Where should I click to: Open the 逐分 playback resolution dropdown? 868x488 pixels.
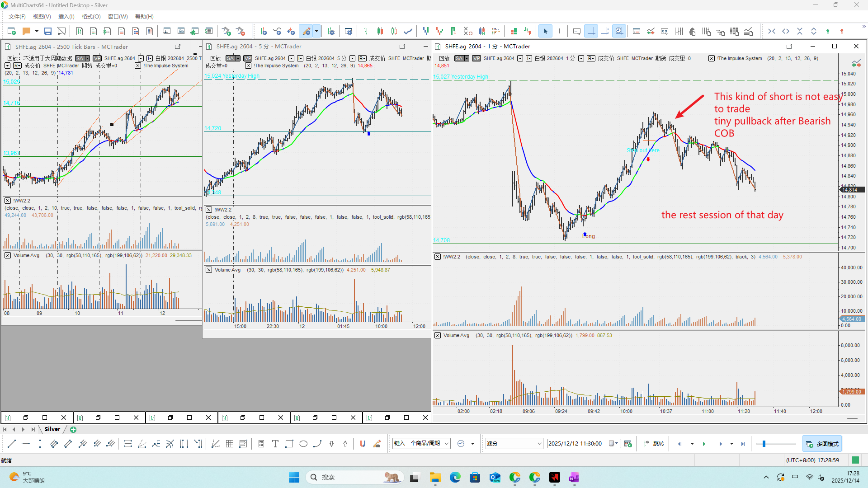click(514, 444)
